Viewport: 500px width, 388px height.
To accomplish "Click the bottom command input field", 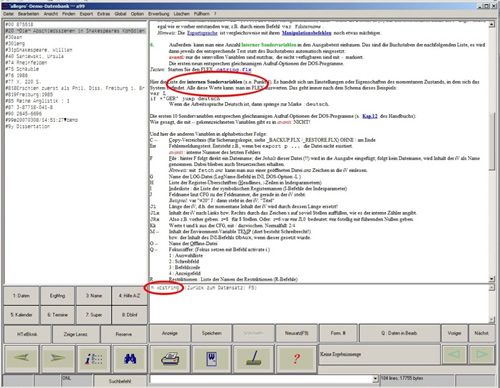I will 261,379.
